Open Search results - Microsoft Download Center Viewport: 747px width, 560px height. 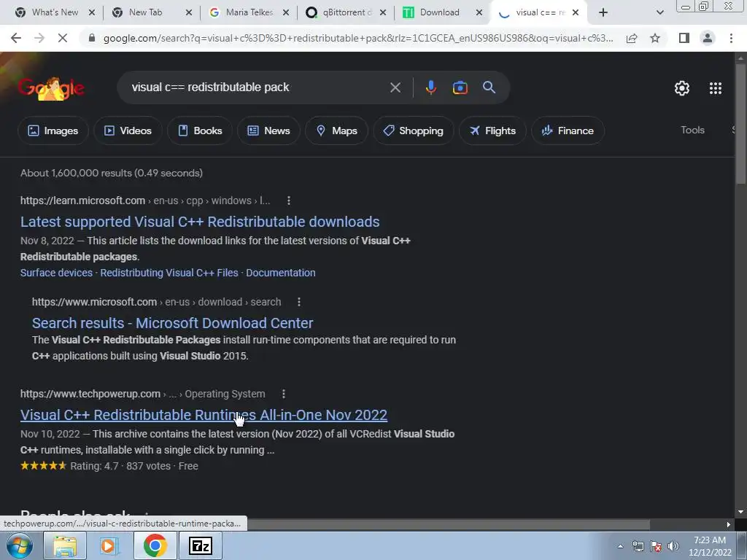[172, 323]
